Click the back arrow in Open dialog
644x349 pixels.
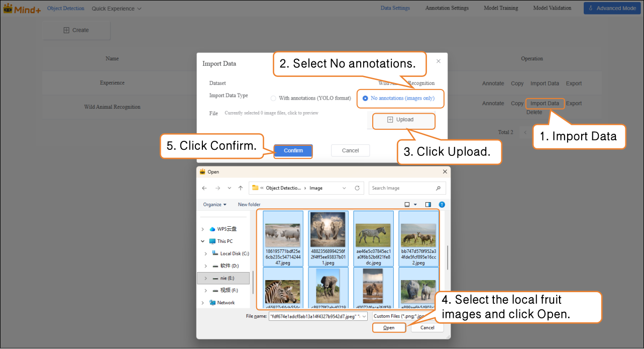(x=204, y=188)
